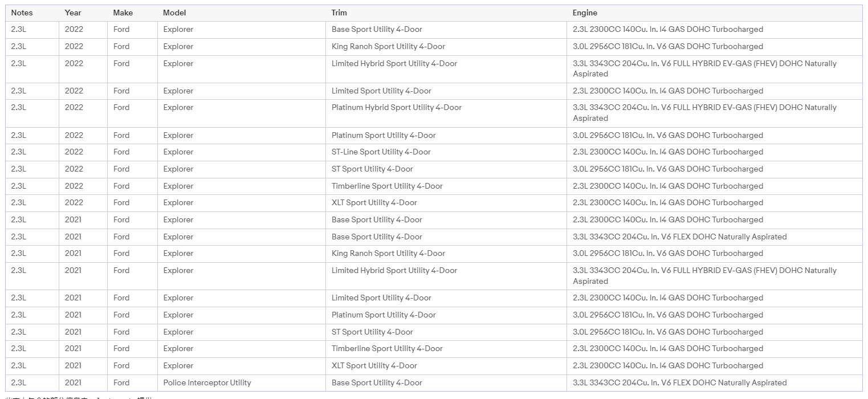Click the engine cell of the 2022 Limited Hybrid row
This screenshot has height=399, width=868.
click(x=704, y=68)
